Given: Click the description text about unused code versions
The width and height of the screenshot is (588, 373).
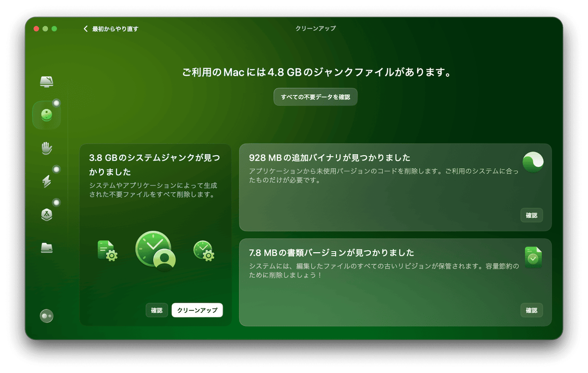Looking at the screenshot, I should [384, 176].
